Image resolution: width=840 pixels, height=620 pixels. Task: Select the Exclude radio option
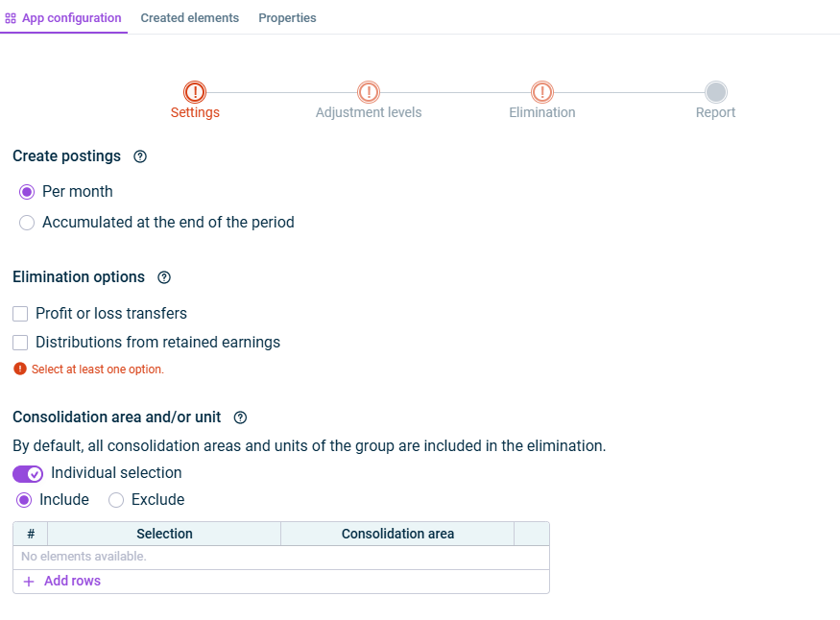pyautogui.click(x=116, y=500)
